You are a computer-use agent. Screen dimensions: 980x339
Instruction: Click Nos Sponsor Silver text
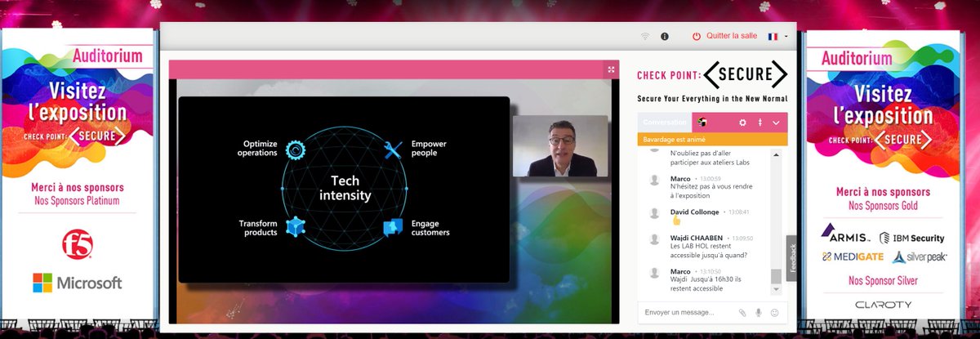coord(882,280)
